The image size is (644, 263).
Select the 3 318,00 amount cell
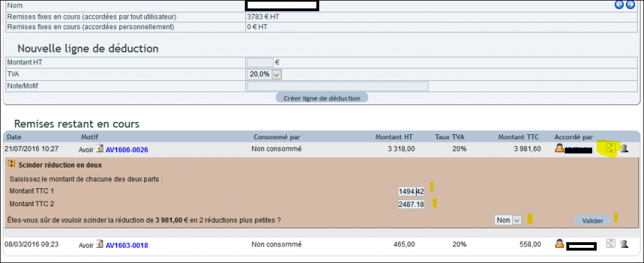(x=401, y=149)
